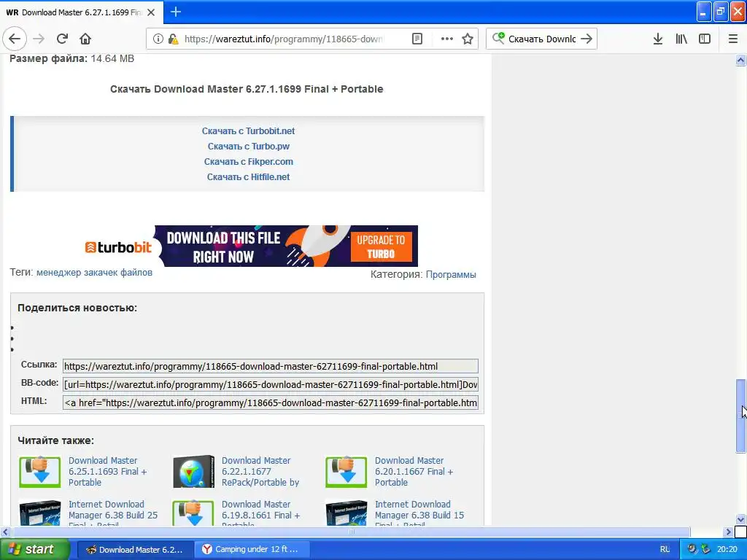Submit search with the arrow button
The width and height of the screenshot is (747, 560).
tap(587, 39)
